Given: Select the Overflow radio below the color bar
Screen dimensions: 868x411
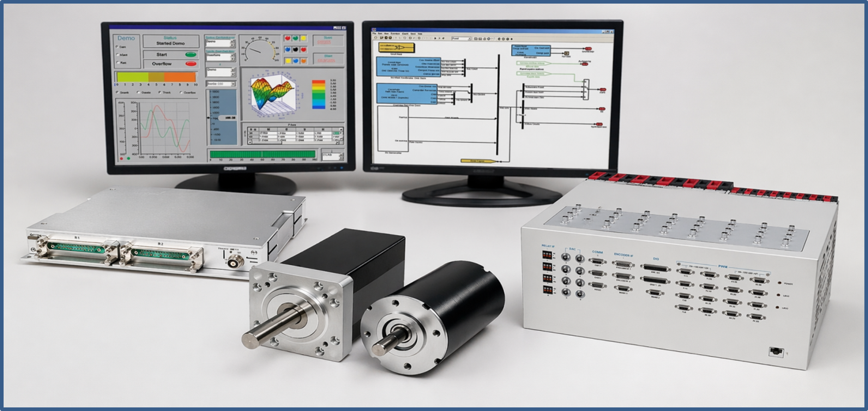Looking at the screenshot, I should 181,93.
